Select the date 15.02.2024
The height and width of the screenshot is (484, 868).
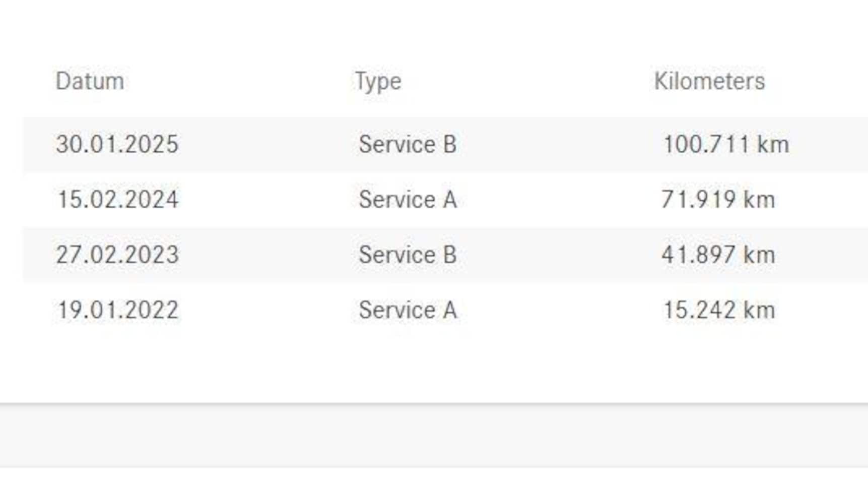coord(118,200)
